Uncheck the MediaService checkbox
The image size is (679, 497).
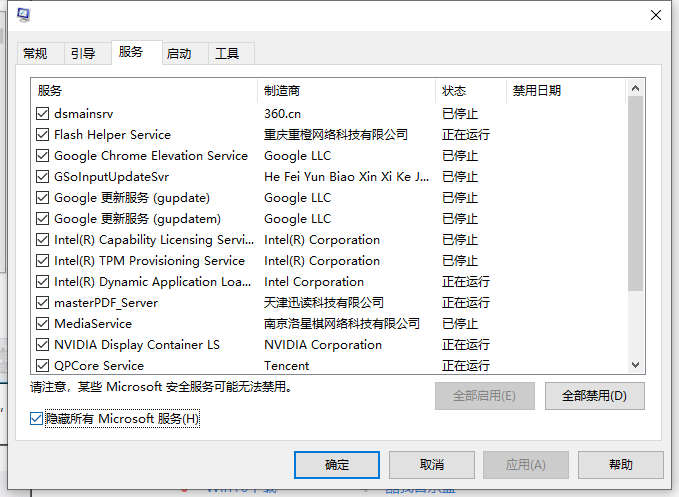[42, 324]
